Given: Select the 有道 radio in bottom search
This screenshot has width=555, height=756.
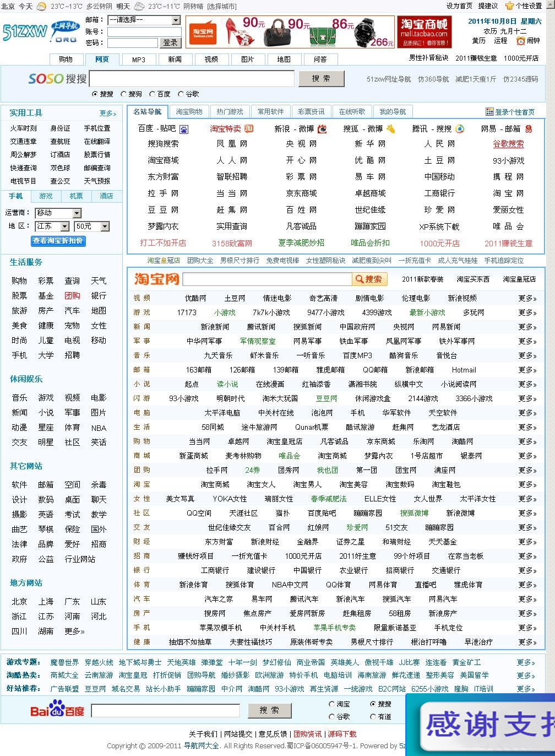Looking at the screenshot, I should (x=373, y=716).
